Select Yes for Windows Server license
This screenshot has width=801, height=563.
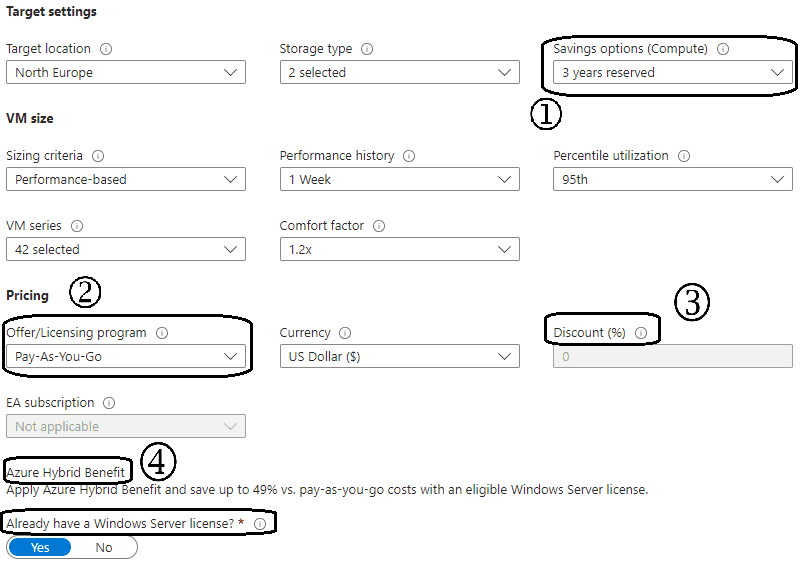tap(40, 548)
